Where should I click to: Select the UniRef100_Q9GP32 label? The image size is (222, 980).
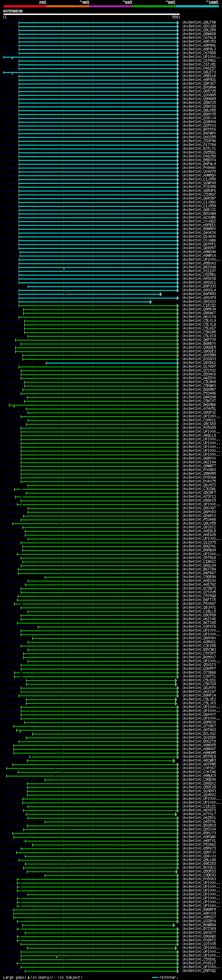[x=199, y=412]
